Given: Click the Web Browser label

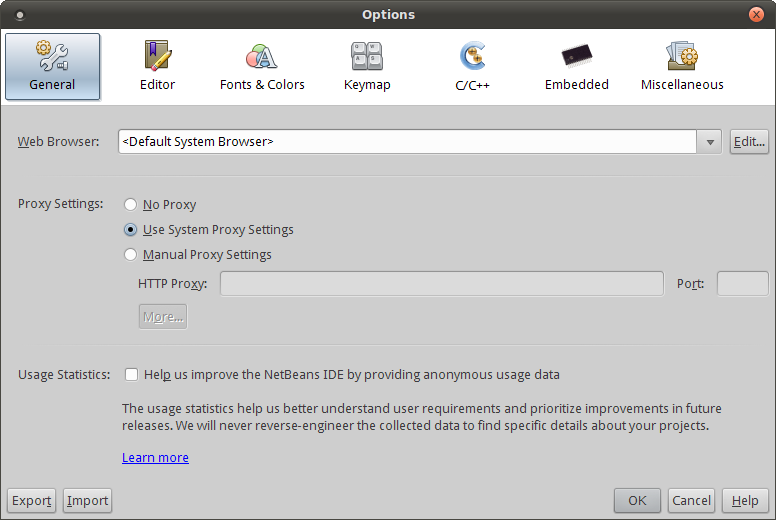Looking at the screenshot, I should coord(58,142).
